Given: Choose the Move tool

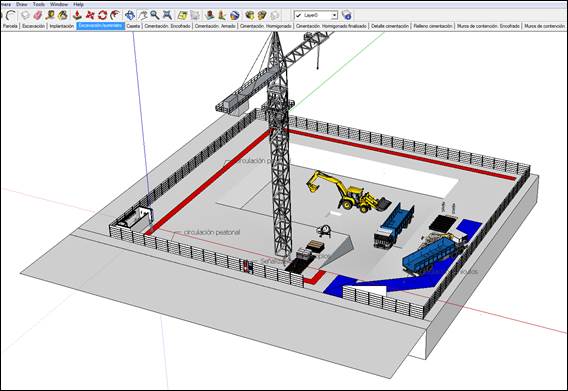Looking at the screenshot, I should click(90, 15).
